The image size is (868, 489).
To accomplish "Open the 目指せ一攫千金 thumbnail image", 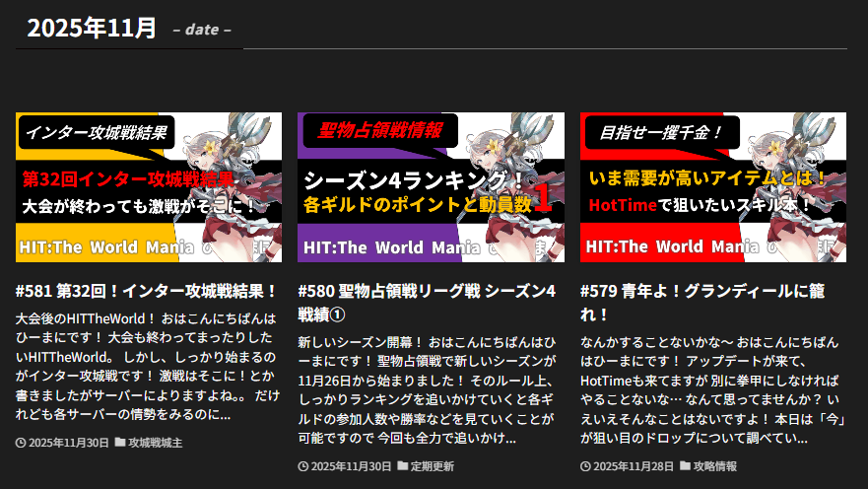I will point(713,187).
